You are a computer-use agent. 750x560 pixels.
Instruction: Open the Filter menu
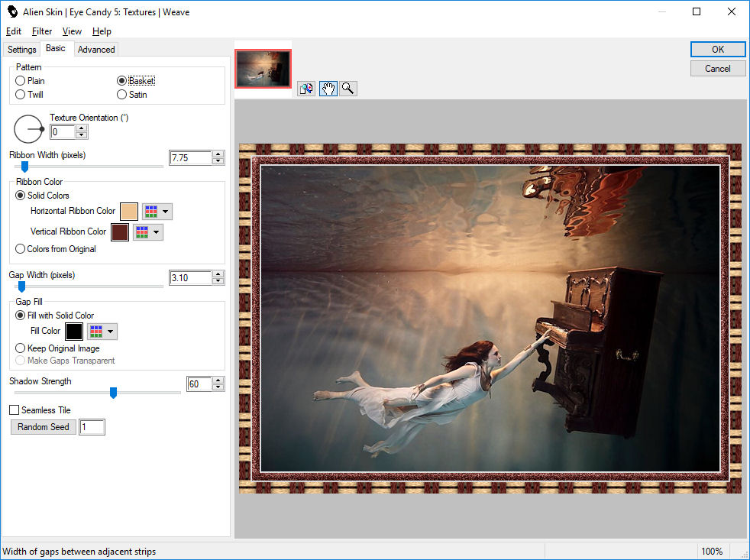click(x=42, y=31)
